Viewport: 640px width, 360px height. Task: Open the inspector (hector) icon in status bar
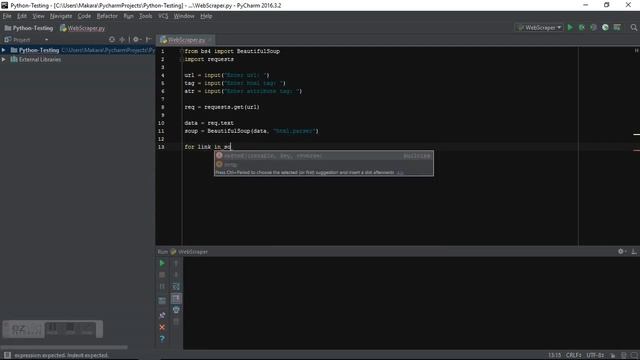click(x=624, y=355)
